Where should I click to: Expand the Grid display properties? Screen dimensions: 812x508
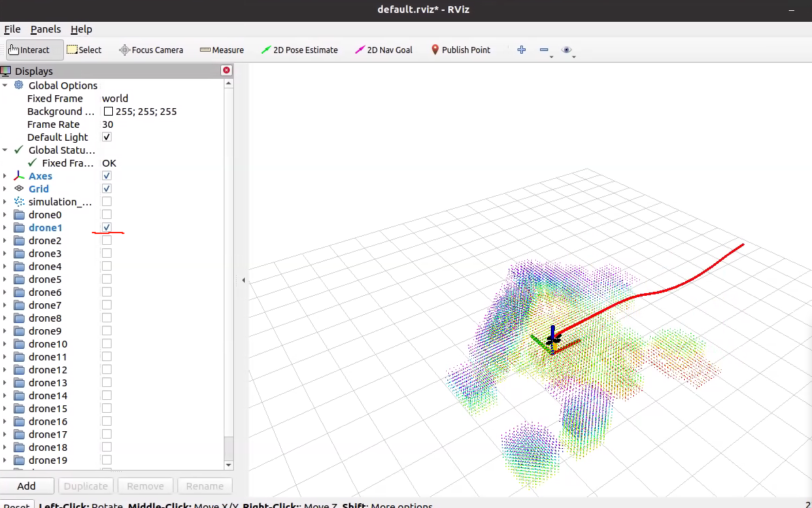[x=5, y=188]
